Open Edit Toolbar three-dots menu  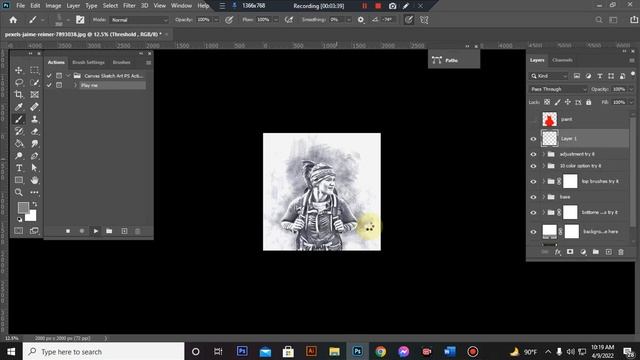tap(34, 192)
